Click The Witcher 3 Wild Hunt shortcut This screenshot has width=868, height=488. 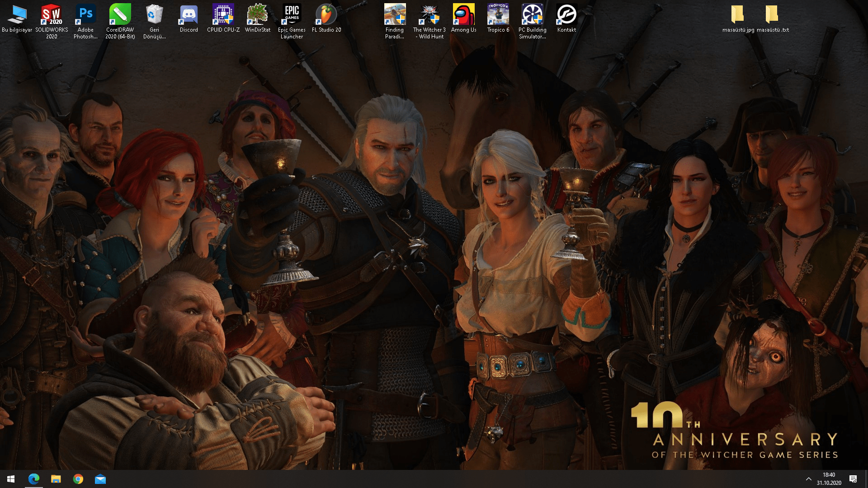(429, 15)
